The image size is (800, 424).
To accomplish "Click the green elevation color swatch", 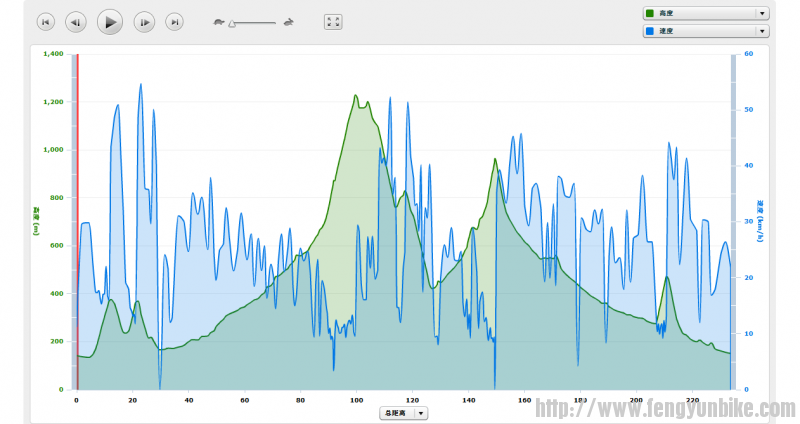I will (650, 14).
